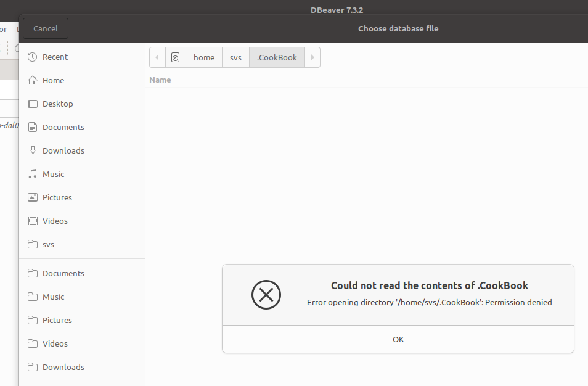Cancel the Choose database file dialog
Screen dimensions: 588x386
pyautogui.click(x=46, y=28)
